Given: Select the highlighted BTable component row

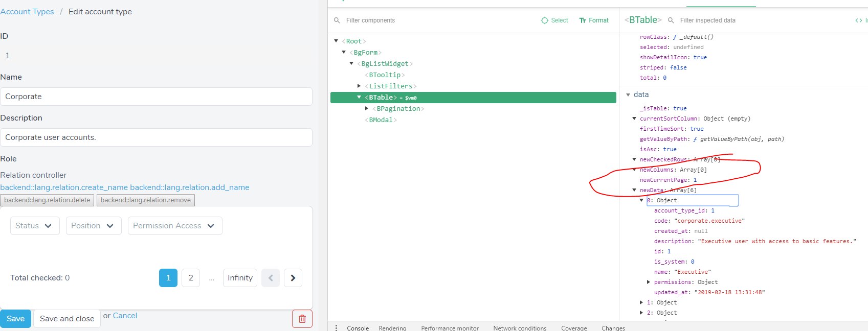Looking at the screenshot, I should tap(473, 98).
